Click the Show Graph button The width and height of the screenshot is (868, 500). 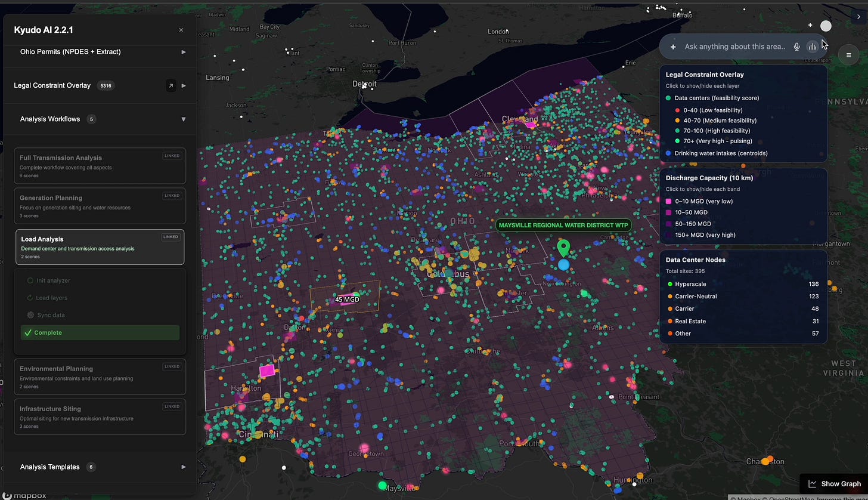(833, 484)
